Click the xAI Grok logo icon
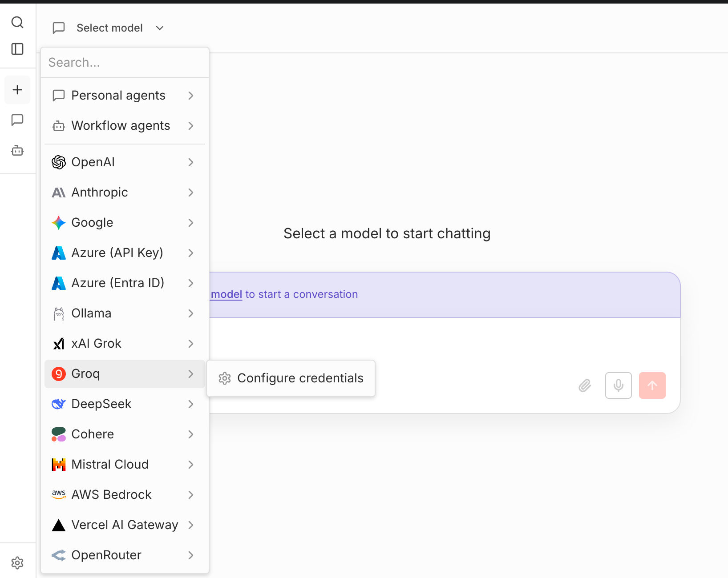Viewport: 728px width, 578px height. tap(59, 344)
